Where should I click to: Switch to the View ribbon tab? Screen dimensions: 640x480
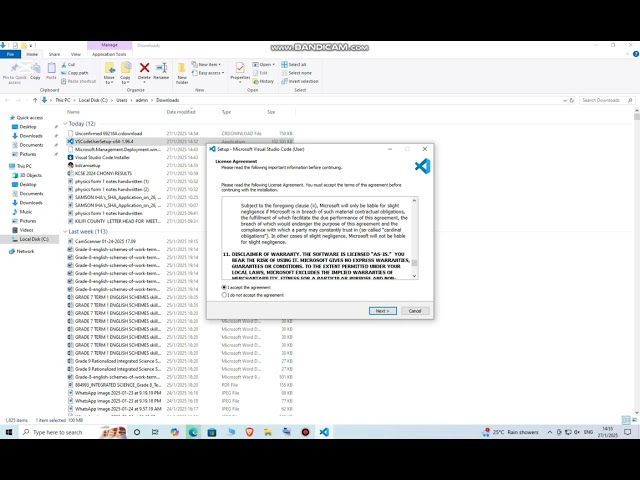pyautogui.click(x=76, y=54)
